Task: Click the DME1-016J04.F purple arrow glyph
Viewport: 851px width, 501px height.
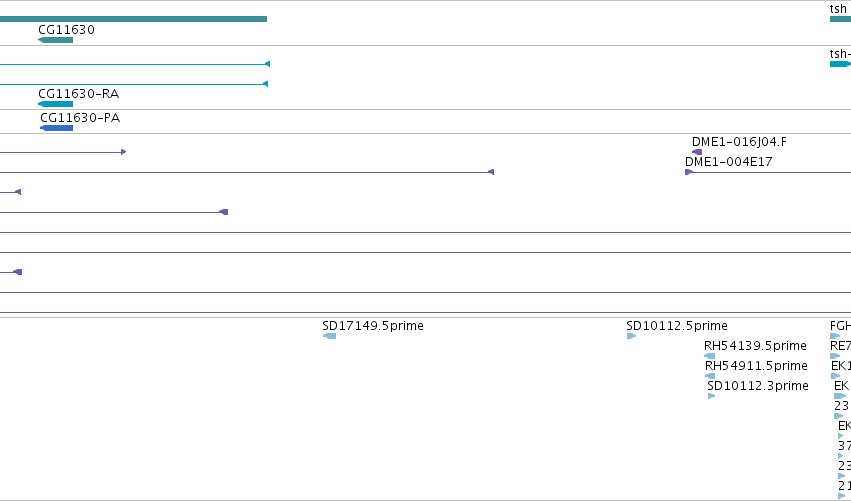Action: (697, 152)
